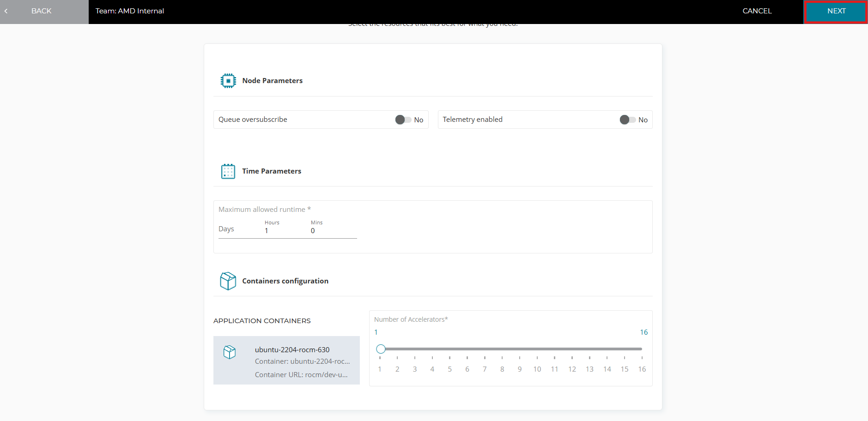Click the accelerators slider handle
The height and width of the screenshot is (421, 868).
click(381, 349)
